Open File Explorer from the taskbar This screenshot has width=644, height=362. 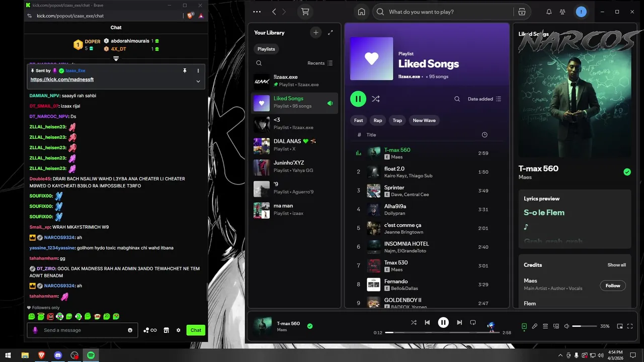coord(25,355)
